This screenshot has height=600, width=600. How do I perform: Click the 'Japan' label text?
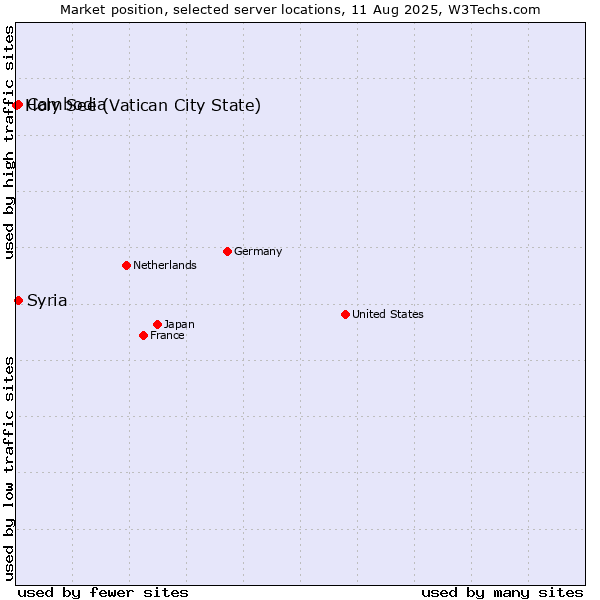click(179, 324)
